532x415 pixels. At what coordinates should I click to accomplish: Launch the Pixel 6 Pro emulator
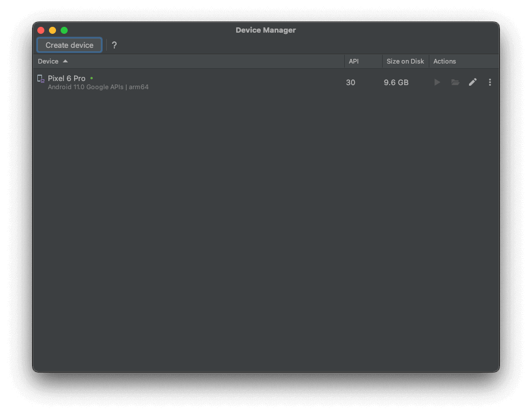[x=437, y=82]
